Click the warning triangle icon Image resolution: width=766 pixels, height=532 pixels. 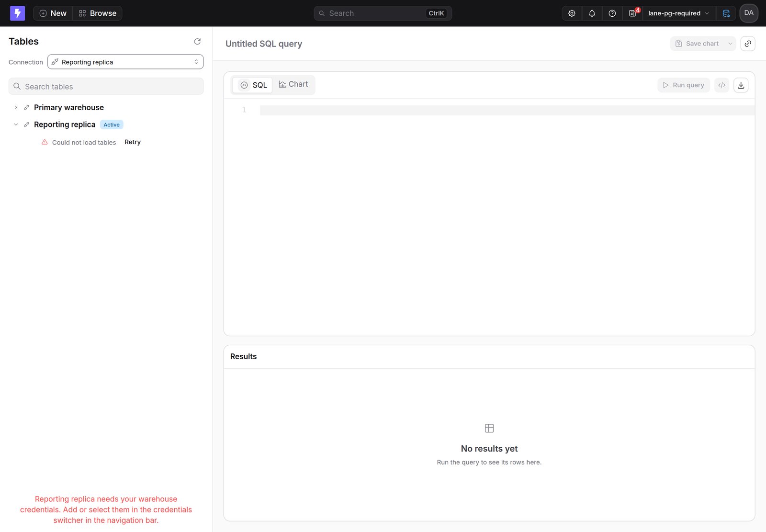[45, 142]
